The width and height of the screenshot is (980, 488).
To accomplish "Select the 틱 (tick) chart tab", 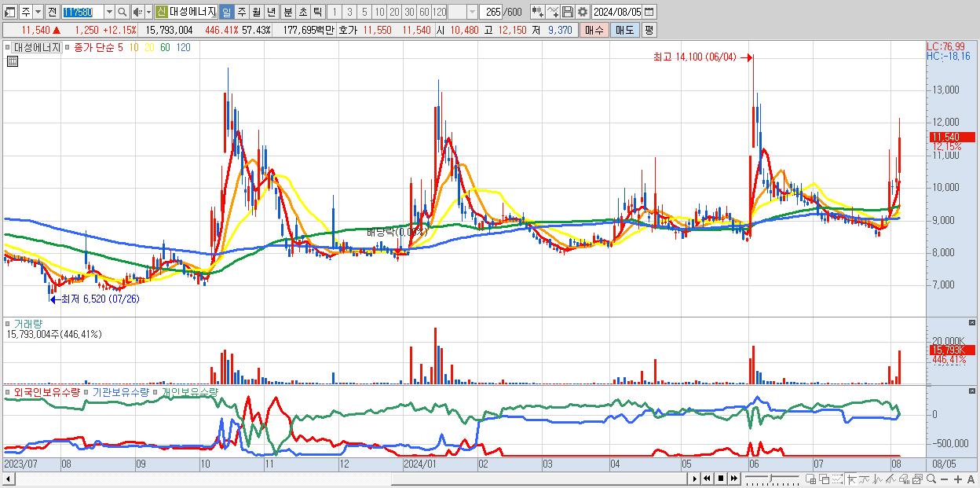I will 316,12.
